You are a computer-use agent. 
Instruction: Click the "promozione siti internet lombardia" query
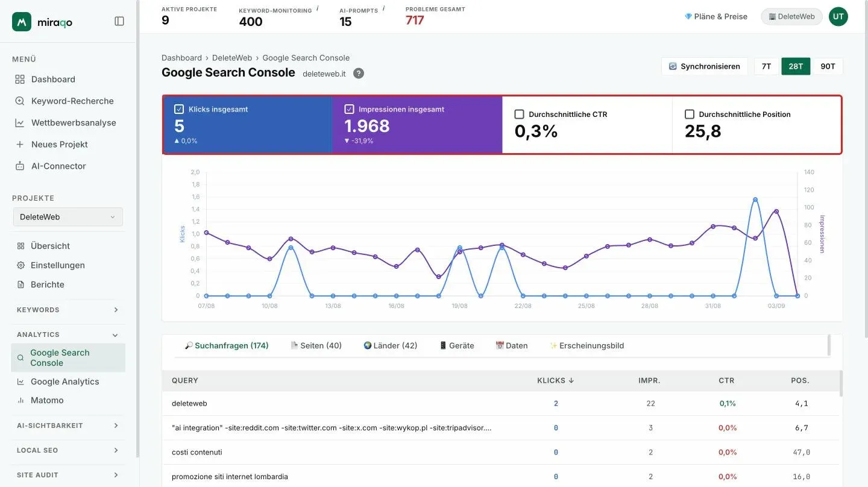point(230,477)
